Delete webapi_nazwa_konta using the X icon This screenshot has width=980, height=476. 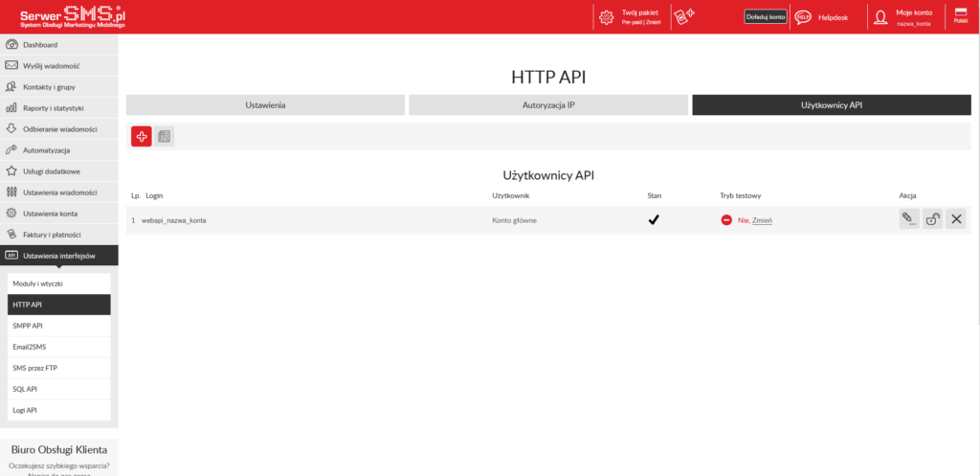955,219
